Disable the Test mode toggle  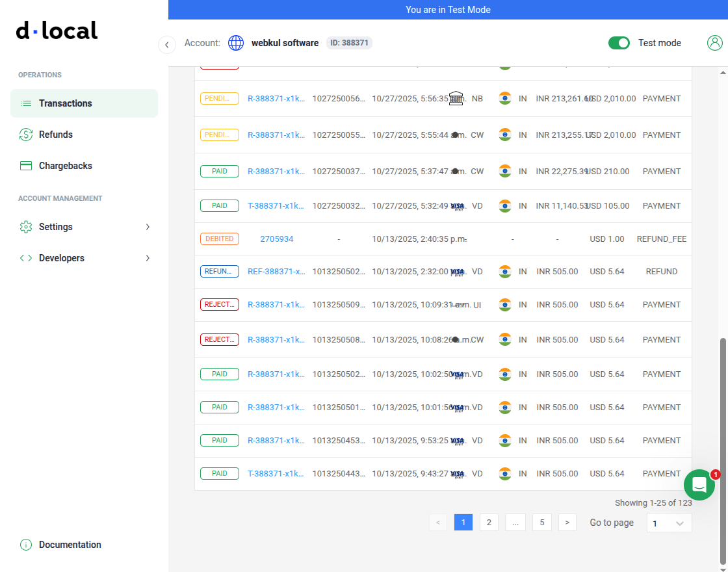coord(619,42)
